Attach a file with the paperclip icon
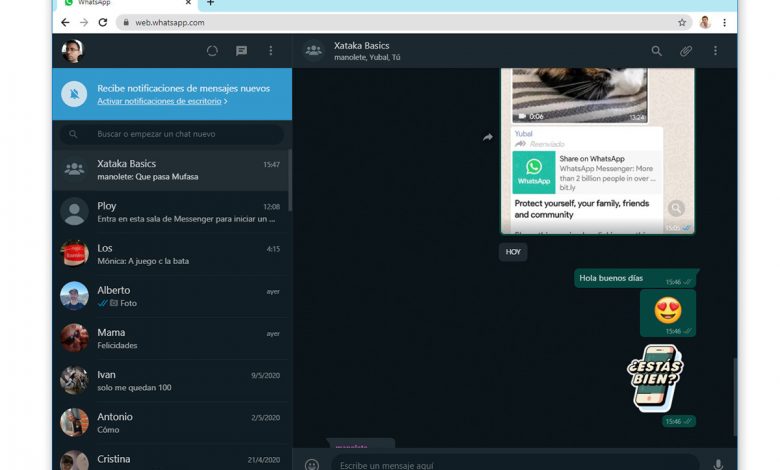The width and height of the screenshot is (780, 470). tap(686, 51)
